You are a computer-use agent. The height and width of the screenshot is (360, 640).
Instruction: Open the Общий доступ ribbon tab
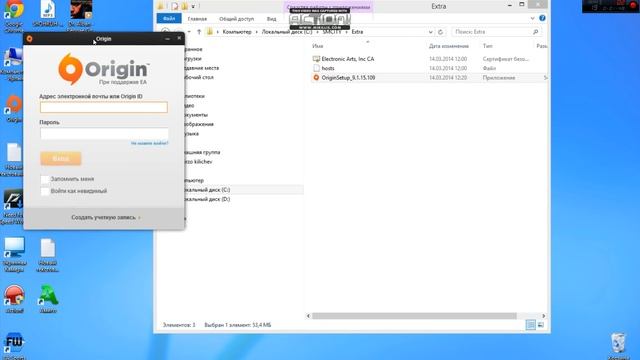[236, 19]
